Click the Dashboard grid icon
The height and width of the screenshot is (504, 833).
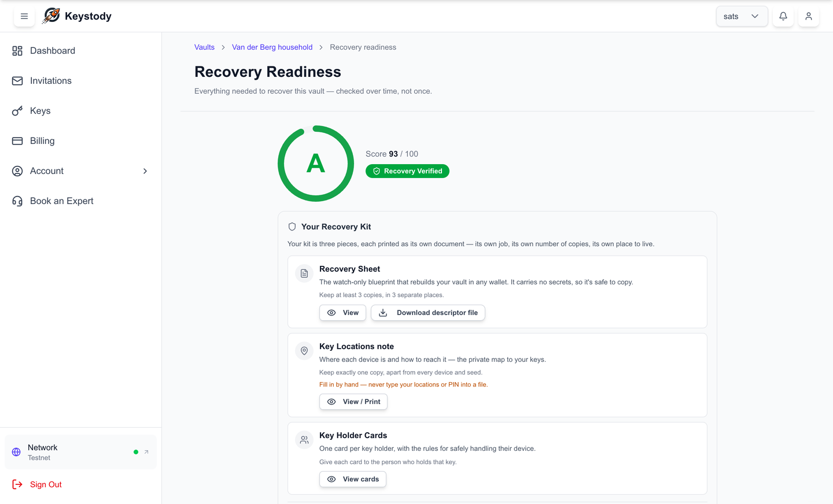(x=17, y=51)
